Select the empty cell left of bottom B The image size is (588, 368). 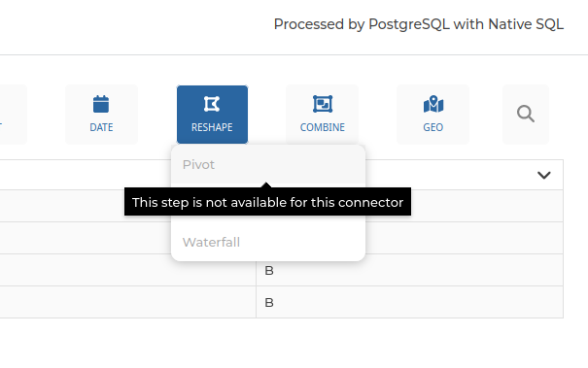(127, 302)
